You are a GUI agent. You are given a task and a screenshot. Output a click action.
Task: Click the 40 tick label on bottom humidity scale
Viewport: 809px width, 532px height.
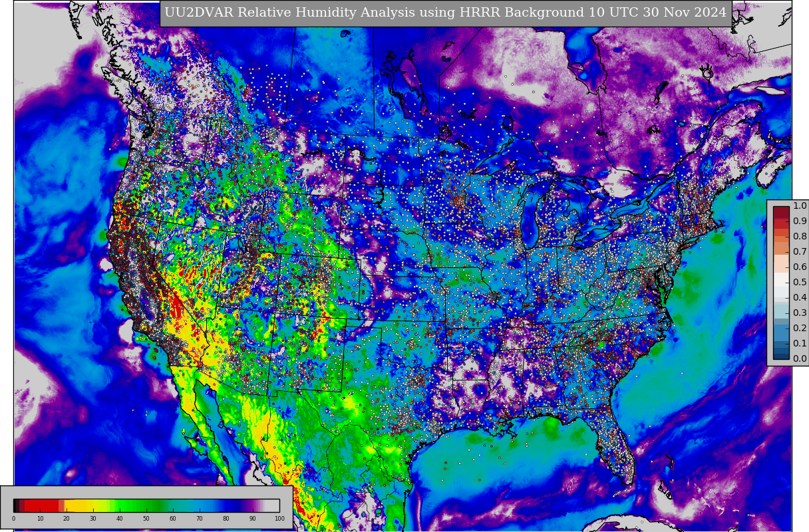(x=120, y=519)
